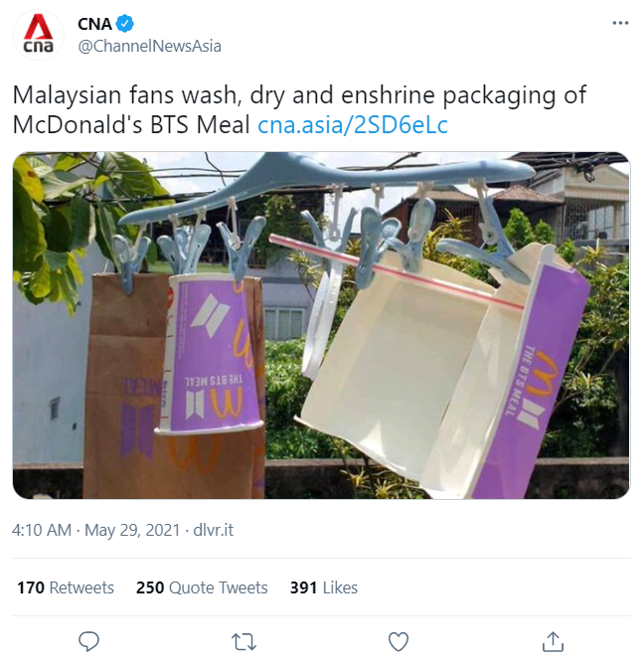Open the cna.asia/2SD6eLc article link

click(x=353, y=125)
